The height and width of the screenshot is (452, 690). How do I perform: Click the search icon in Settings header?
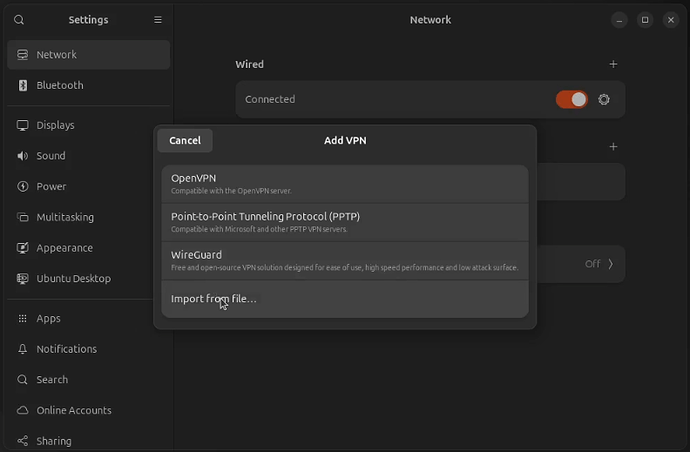coord(19,20)
